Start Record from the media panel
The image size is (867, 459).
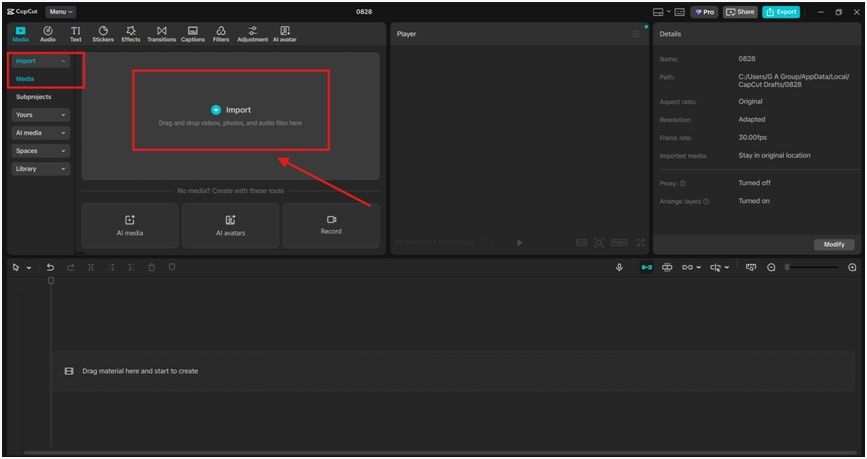(331, 226)
